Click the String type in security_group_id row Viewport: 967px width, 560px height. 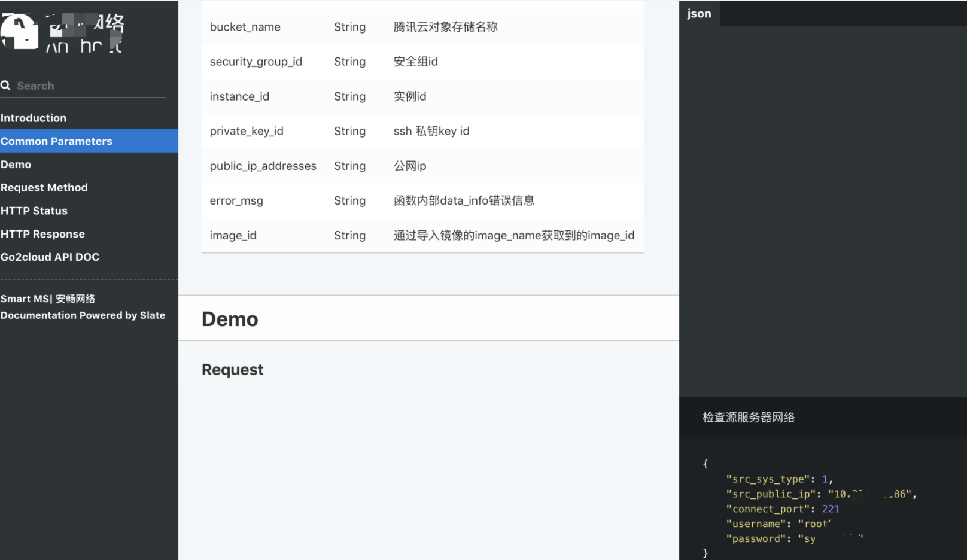click(x=350, y=62)
